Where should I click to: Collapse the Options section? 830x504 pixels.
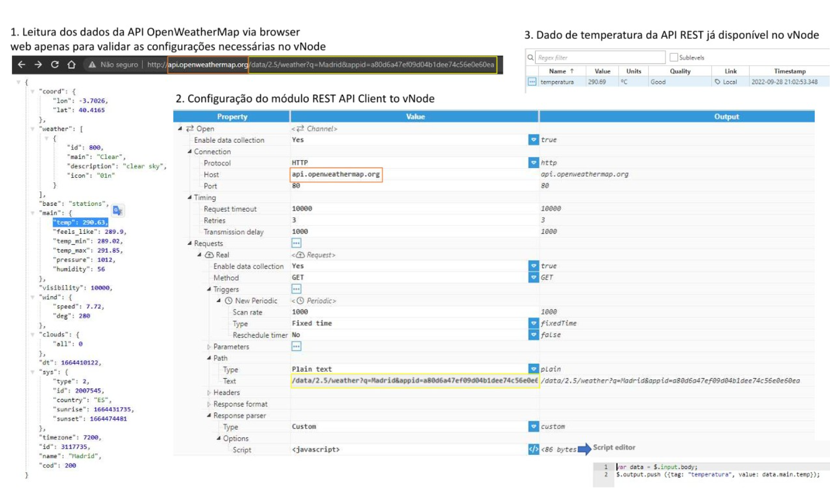(218, 439)
